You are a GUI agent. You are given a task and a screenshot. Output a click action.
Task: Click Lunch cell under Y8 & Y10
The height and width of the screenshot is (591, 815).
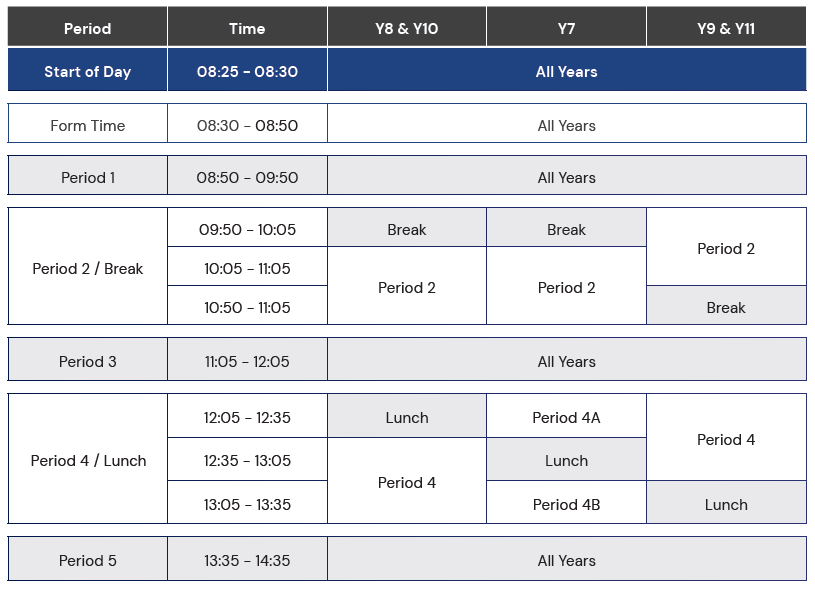point(407,416)
